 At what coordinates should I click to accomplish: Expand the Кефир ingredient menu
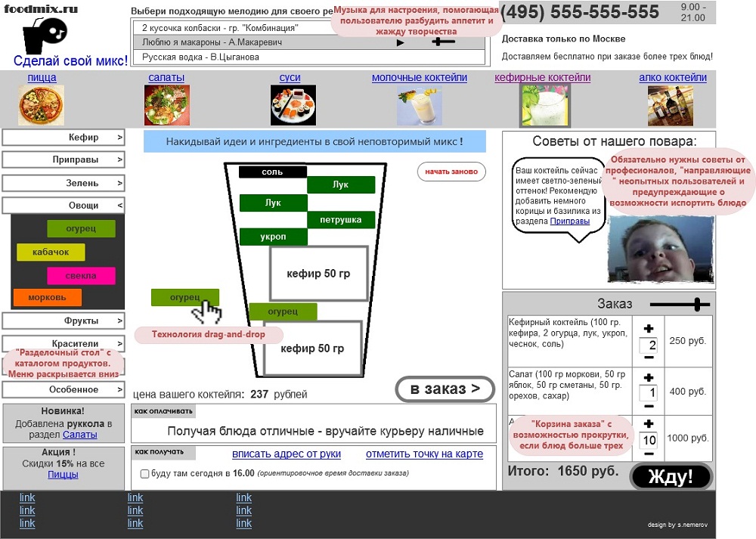click(64, 138)
